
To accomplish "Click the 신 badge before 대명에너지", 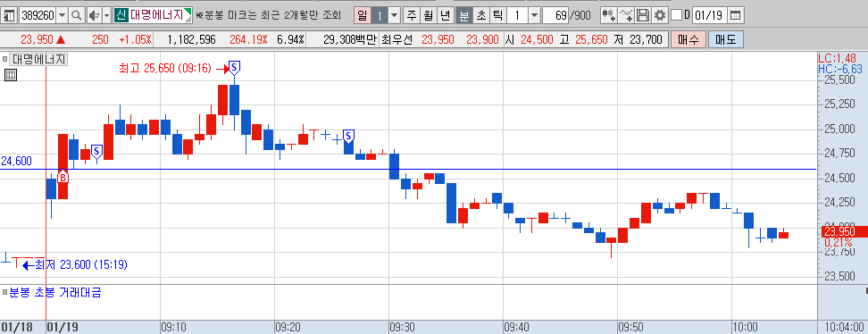I will click(121, 15).
